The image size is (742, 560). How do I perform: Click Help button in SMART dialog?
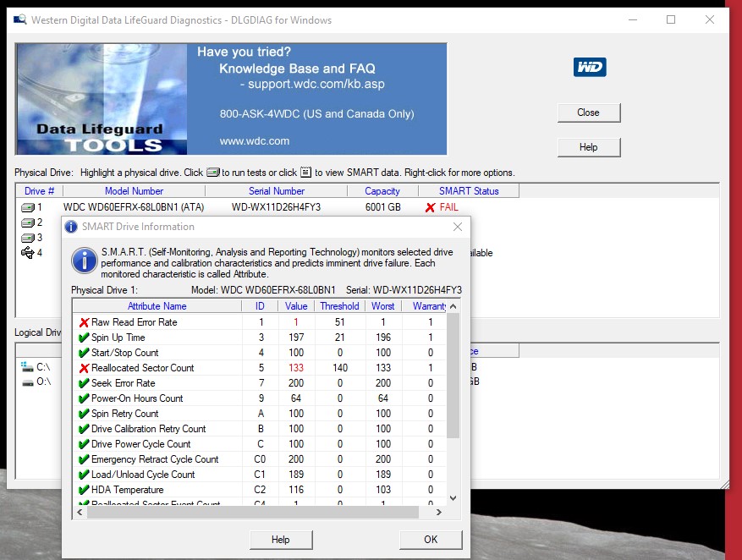point(281,540)
